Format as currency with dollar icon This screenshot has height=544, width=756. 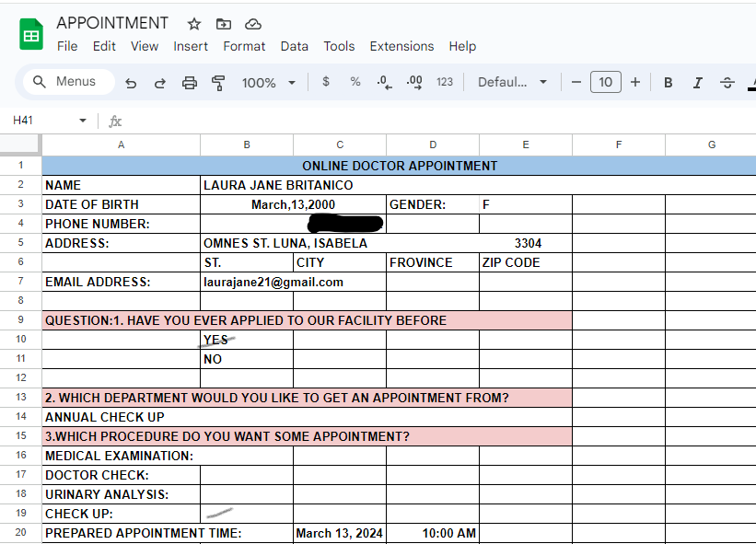pyautogui.click(x=326, y=82)
